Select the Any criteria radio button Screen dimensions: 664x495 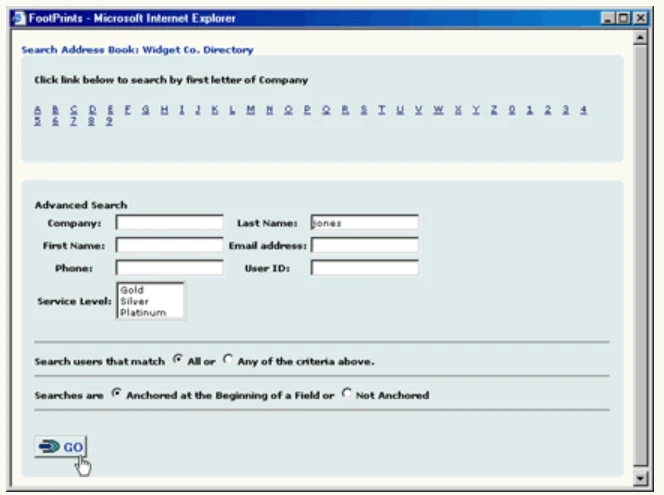pos(228,359)
